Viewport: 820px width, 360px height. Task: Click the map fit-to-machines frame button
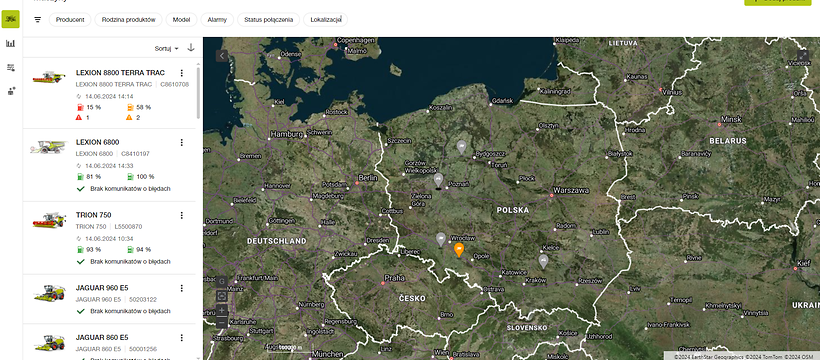click(x=222, y=296)
